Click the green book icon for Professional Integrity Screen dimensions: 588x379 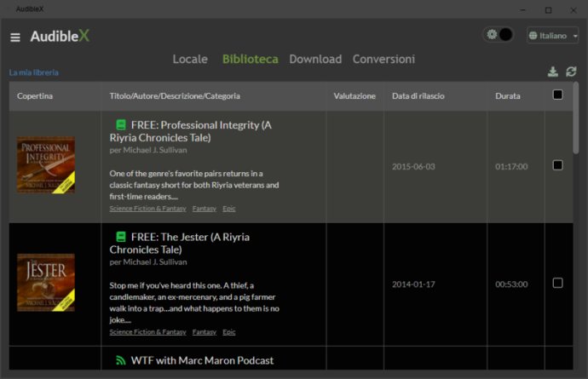tap(121, 124)
